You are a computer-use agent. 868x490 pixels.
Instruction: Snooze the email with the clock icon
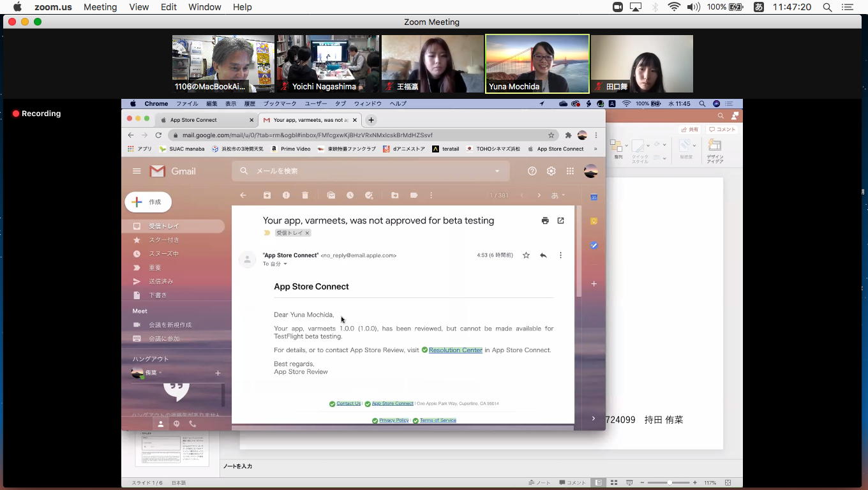(350, 195)
